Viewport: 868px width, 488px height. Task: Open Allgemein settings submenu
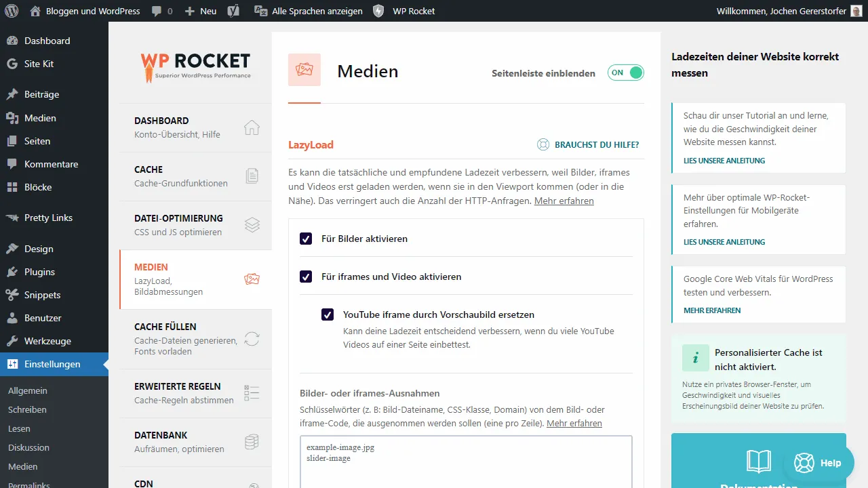28,390
